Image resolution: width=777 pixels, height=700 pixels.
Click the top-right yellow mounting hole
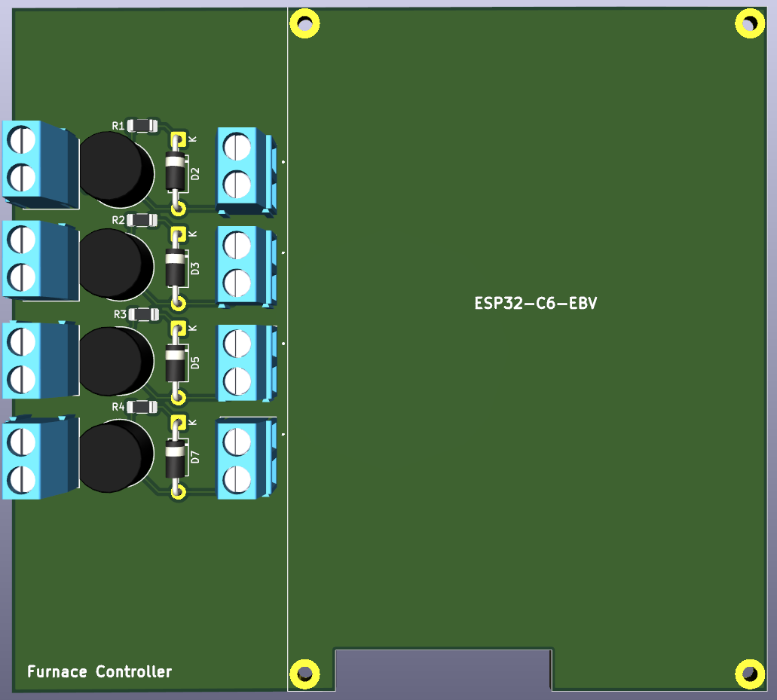point(750,23)
